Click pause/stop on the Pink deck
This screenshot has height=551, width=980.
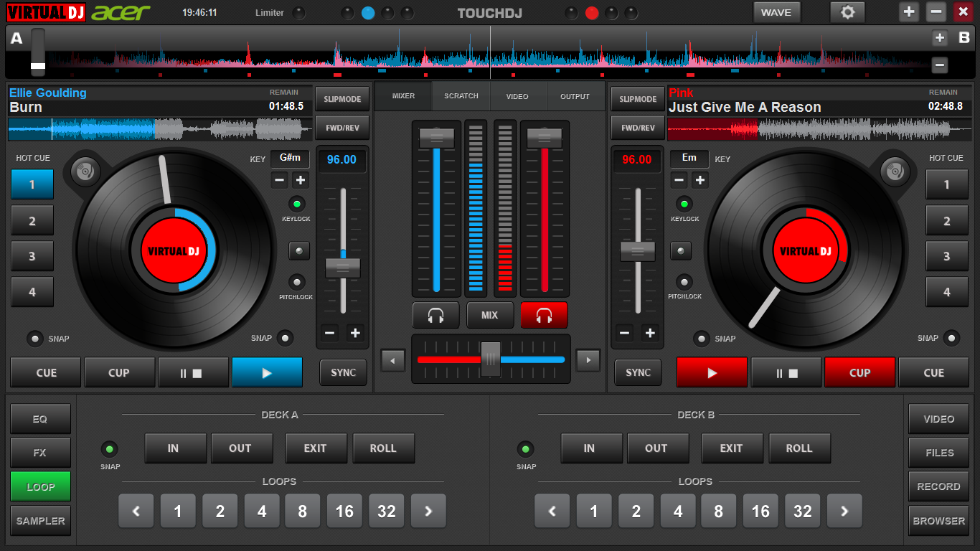[786, 372]
